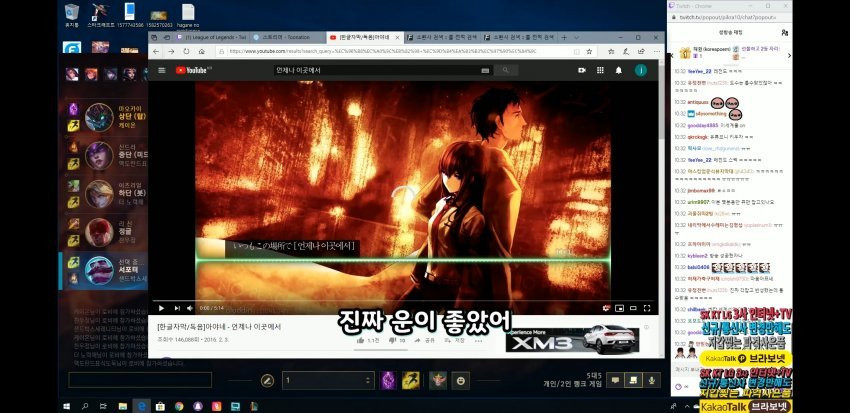Image resolution: width=850 pixels, height=413 pixels.
Task: Click the Edge share icon
Action: tap(641, 51)
